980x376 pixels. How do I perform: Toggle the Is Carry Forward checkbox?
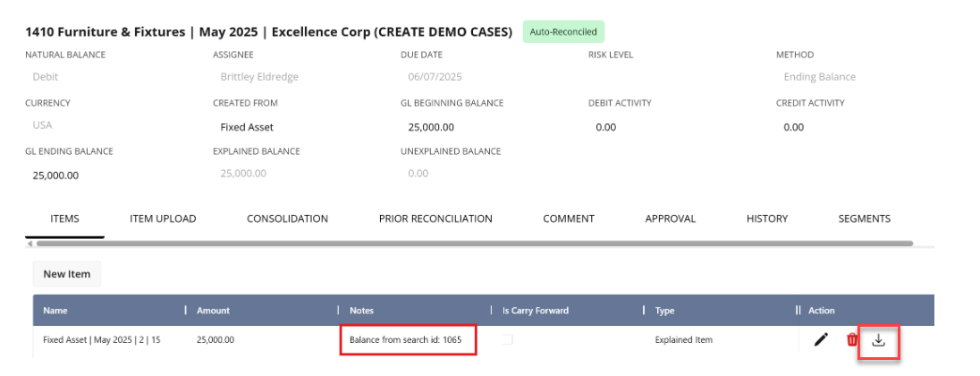(508, 339)
